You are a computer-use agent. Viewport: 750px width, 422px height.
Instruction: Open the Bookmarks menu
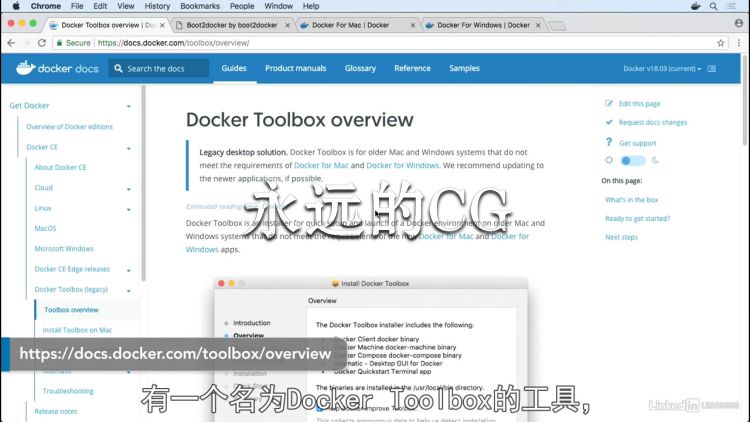tap(200, 6)
